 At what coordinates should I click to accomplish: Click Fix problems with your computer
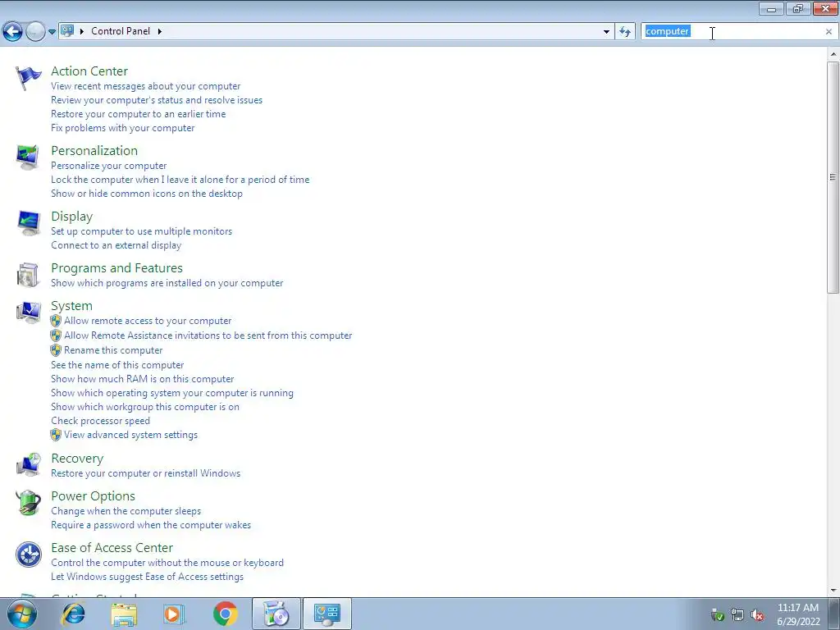[x=123, y=128]
